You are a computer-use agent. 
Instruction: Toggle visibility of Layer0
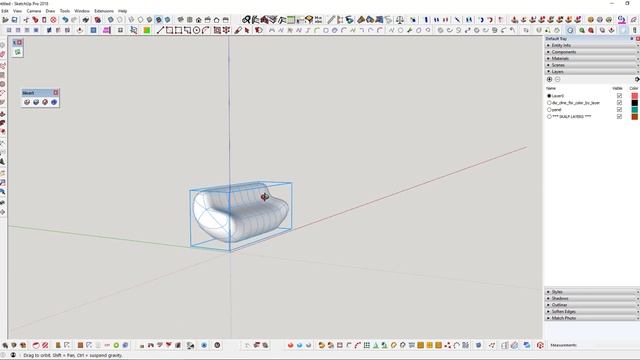click(619, 96)
